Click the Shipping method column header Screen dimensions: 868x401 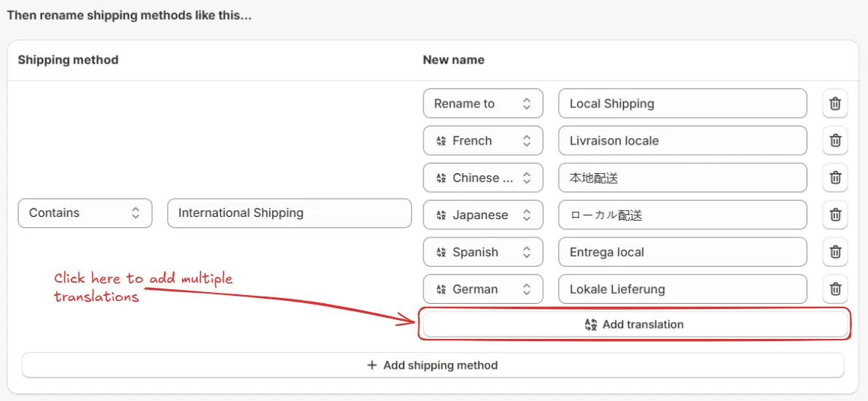click(x=68, y=60)
